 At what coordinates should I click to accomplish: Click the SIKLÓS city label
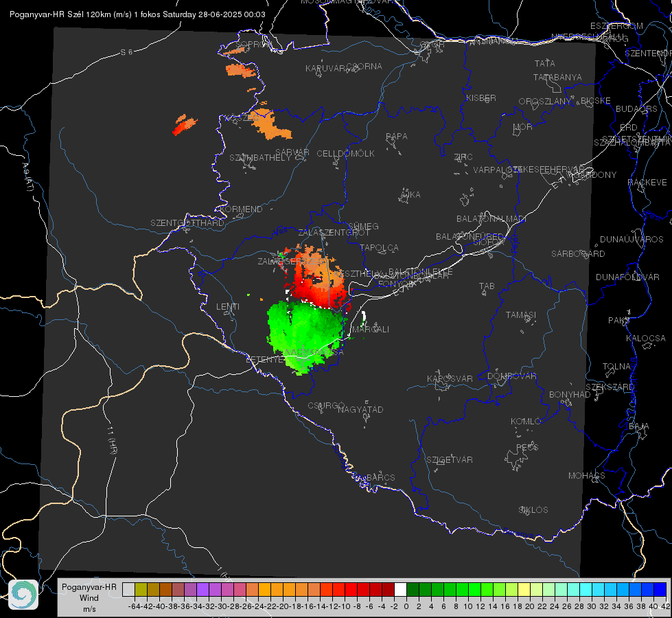click(x=533, y=510)
